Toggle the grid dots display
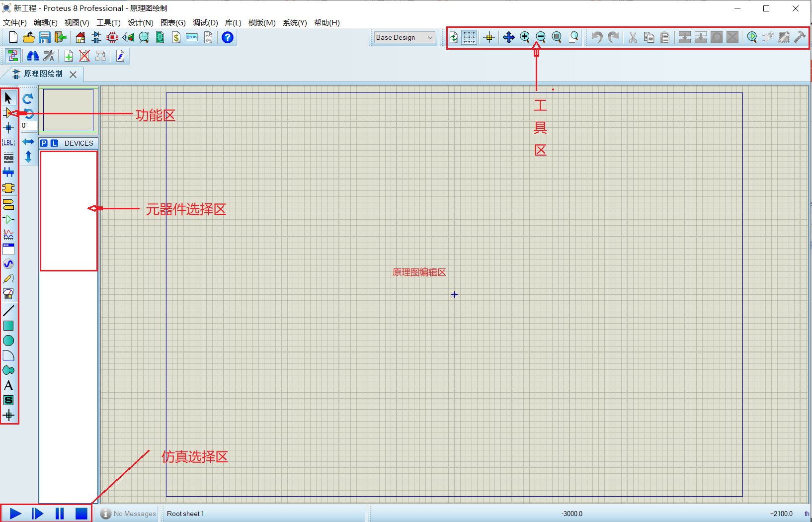 click(469, 37)
